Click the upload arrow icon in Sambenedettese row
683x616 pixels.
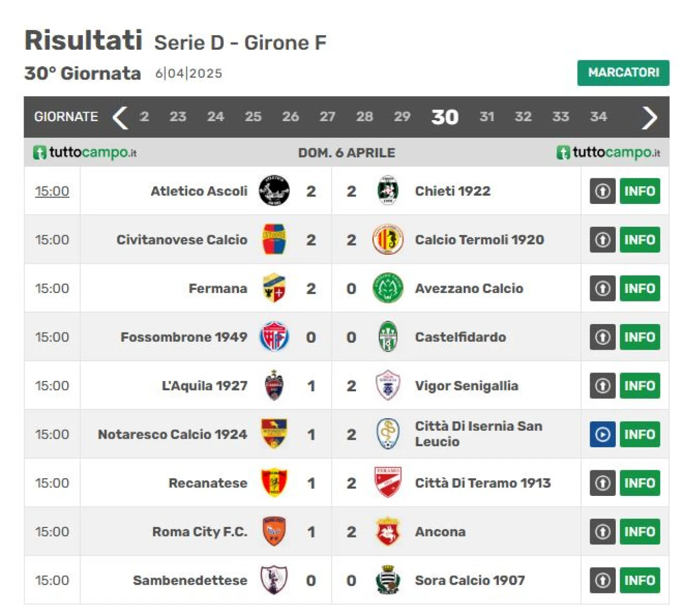(x=602, y=580)
